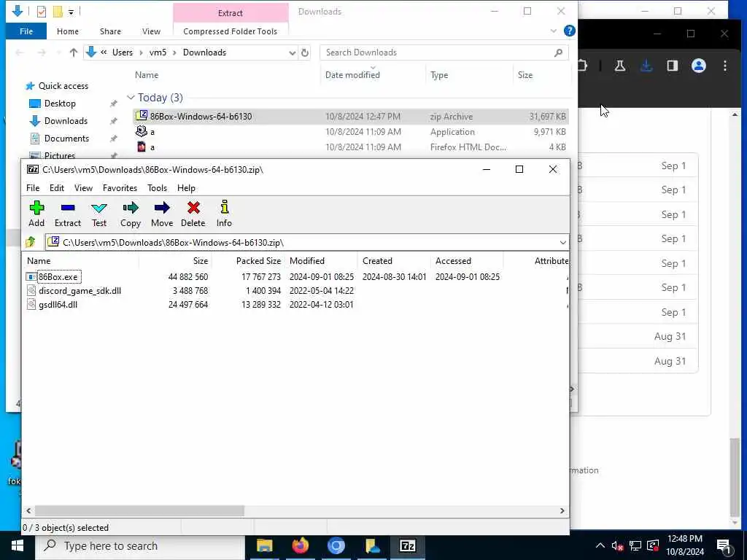This screenshot has width=747, height=560.
Task: Open browser three-dot menu
Action: pyautogui.click(x=724, y=66)
